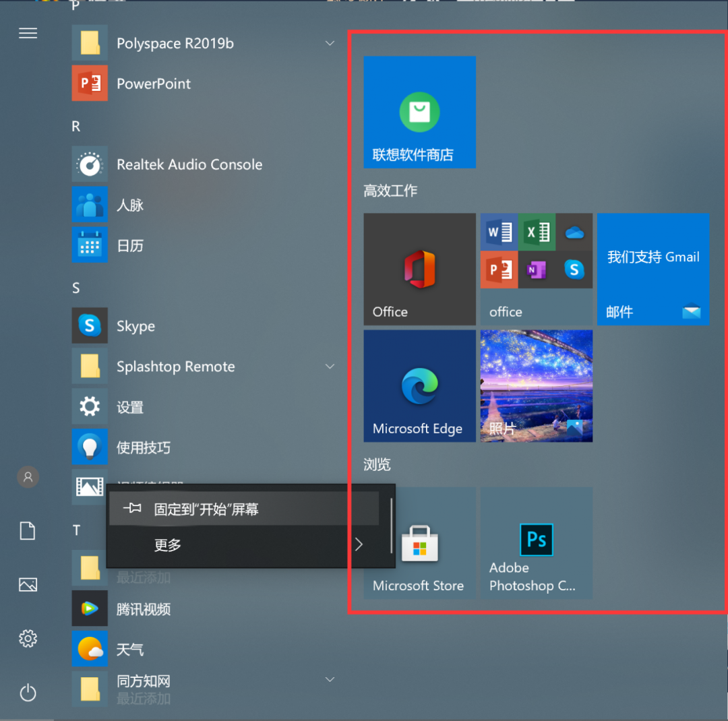Click 高效工作 group title
The image size is (728, 721).
390,191
